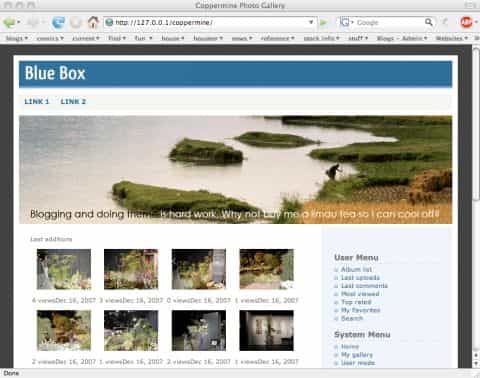
Task: Go to Home in the System Menu
Action: pyautogui.click(x=350, y=347)
